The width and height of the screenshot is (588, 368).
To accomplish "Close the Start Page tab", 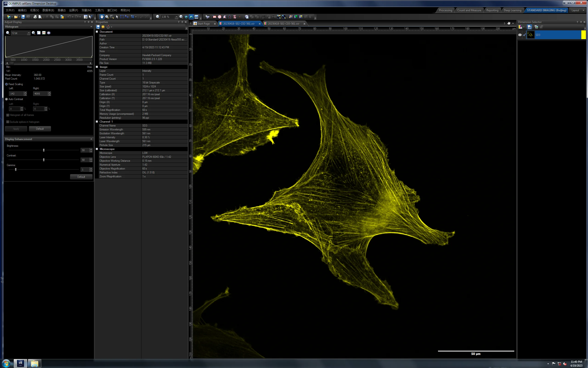I will tap(215, 24).
